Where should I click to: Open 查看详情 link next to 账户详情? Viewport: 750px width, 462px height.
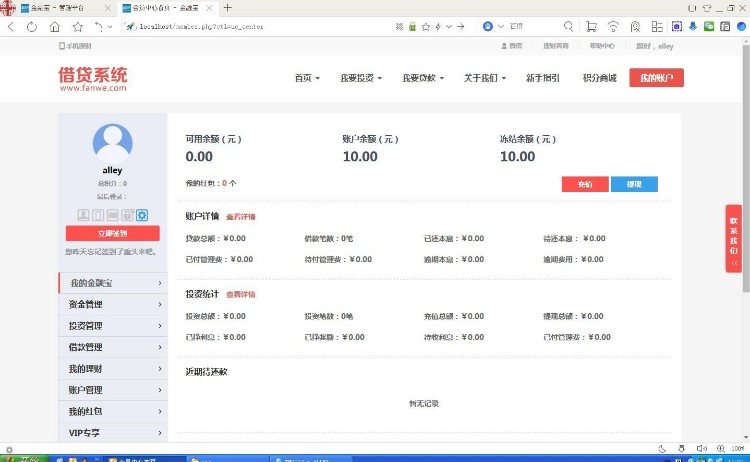coord(241,217)
